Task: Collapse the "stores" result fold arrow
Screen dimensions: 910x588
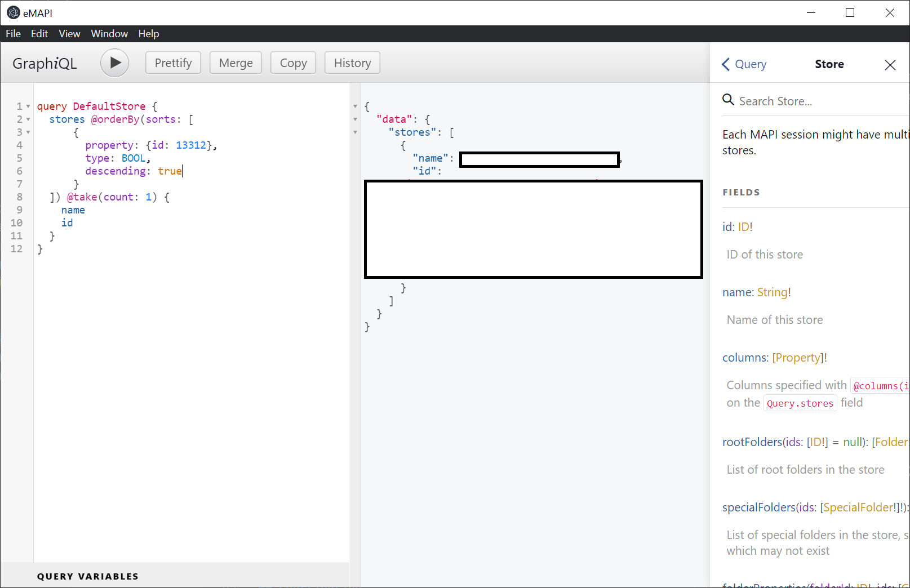Action: coord(355,132)
